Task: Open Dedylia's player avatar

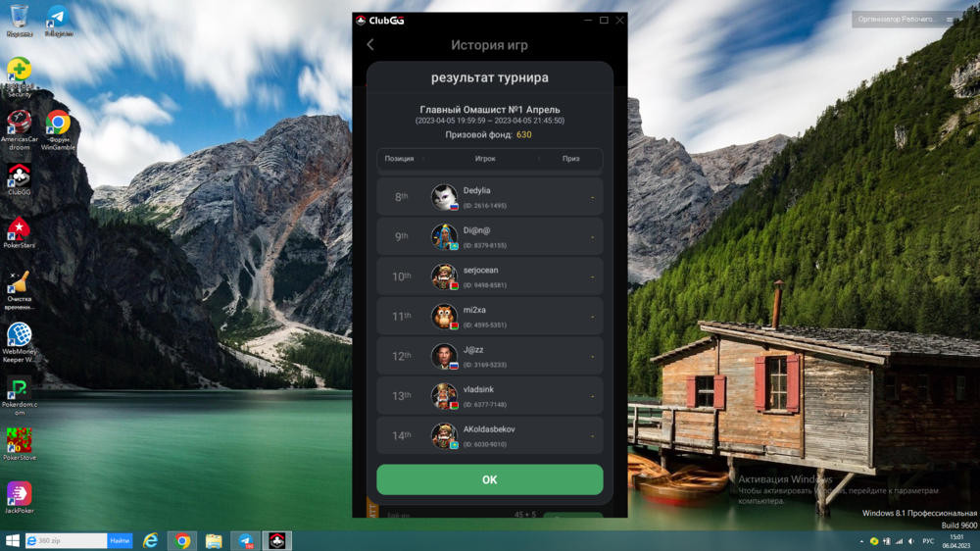Action: pyautogui.click(x=444, y=197)
